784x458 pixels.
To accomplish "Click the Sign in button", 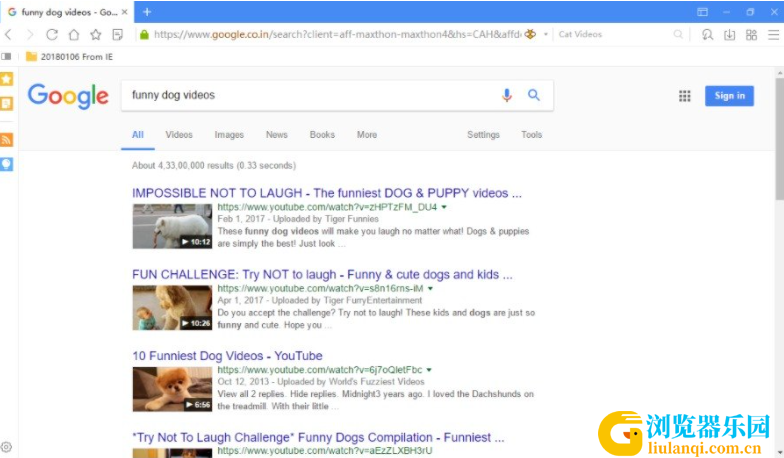I will tap(730, 96).
